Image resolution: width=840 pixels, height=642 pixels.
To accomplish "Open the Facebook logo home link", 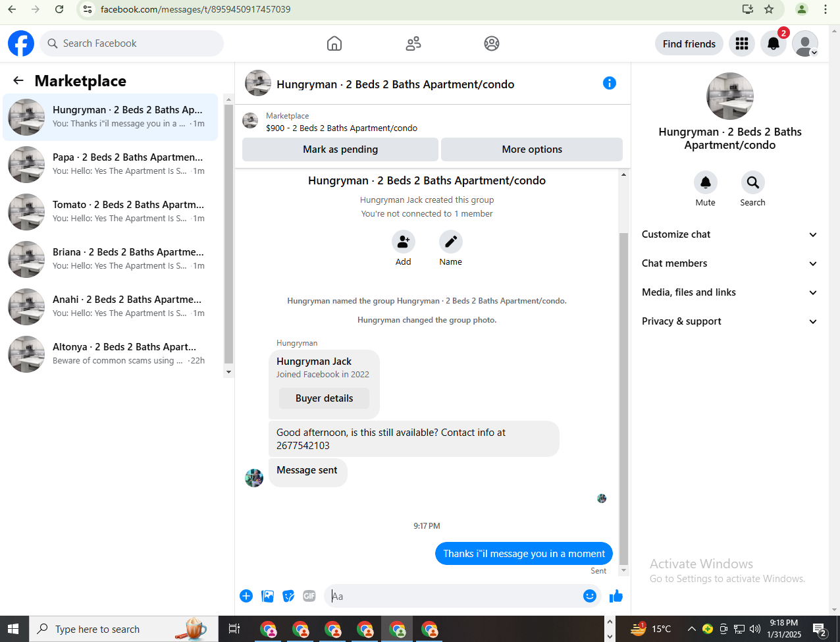I will pyautogui.click(x=21, y=43).
